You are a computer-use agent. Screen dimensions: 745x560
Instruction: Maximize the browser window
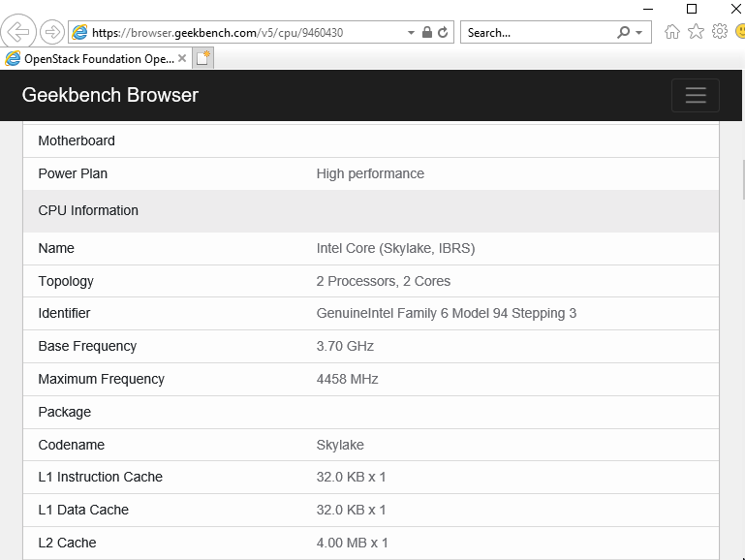(x=692, y=8)
